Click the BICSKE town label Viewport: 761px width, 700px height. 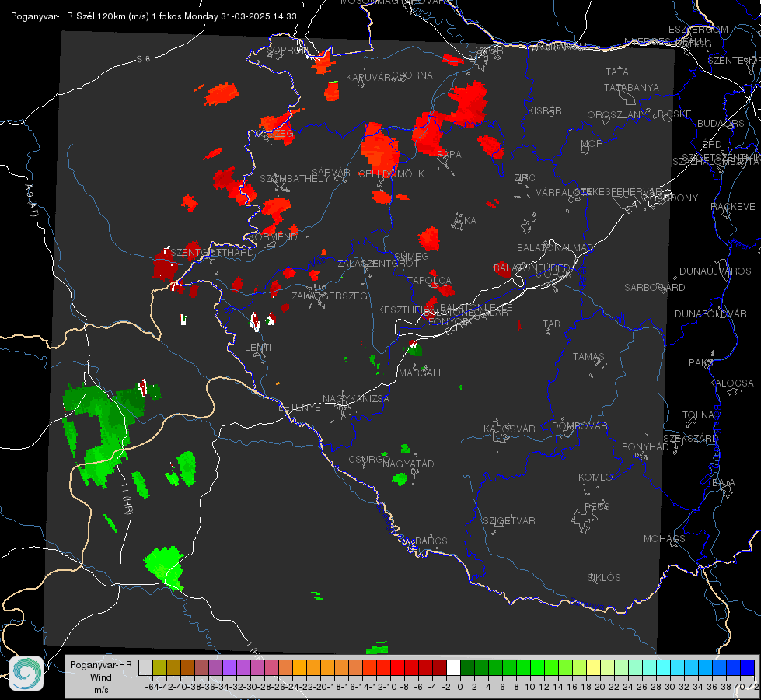[x=675, y=114]
